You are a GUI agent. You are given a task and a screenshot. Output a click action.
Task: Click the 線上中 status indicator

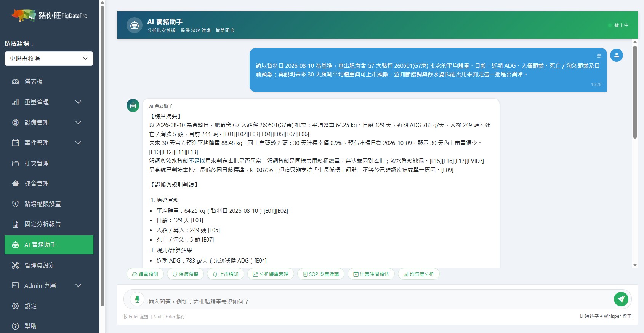click(x=618, y=25)
